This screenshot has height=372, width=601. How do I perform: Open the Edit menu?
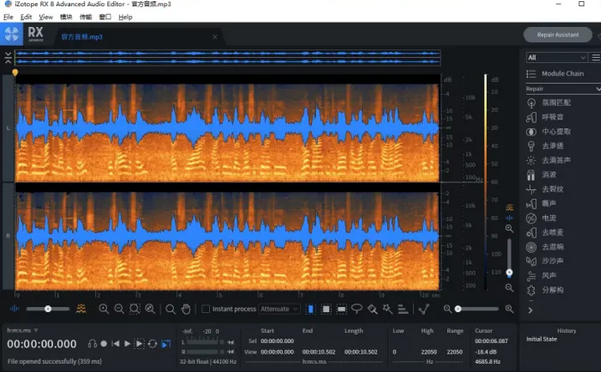pyautogui.click(x=26, y=17)
